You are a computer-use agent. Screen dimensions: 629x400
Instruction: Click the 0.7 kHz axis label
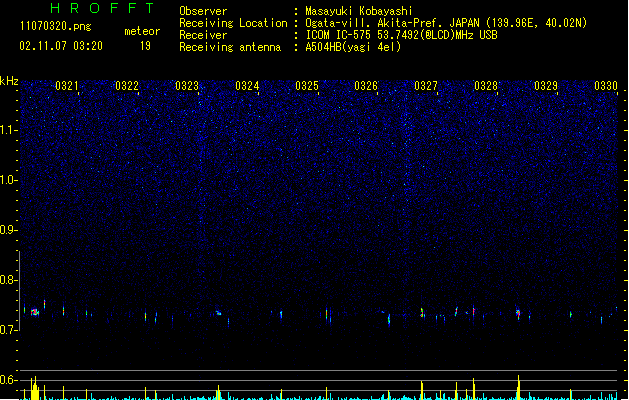tap(8, 330)
